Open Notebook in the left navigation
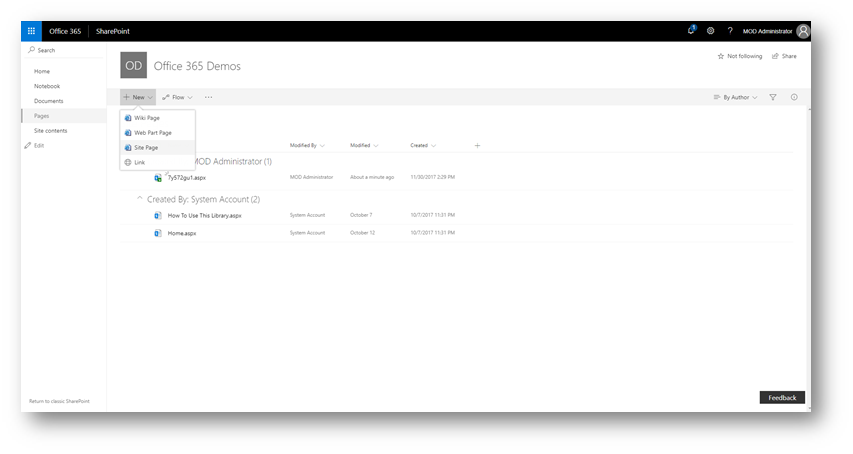Screen dimensions: 853x454 point(47,86)
